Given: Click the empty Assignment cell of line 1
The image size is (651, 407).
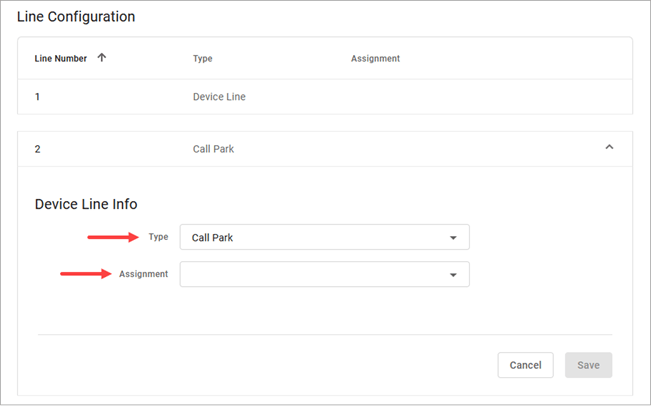Looking at the screenshot, I should coord(400,97).
